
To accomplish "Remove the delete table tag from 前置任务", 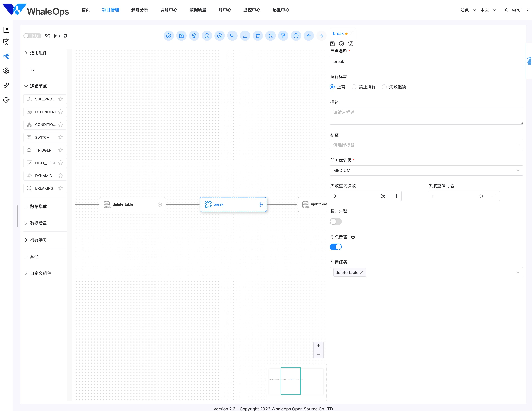I will 362,272.
